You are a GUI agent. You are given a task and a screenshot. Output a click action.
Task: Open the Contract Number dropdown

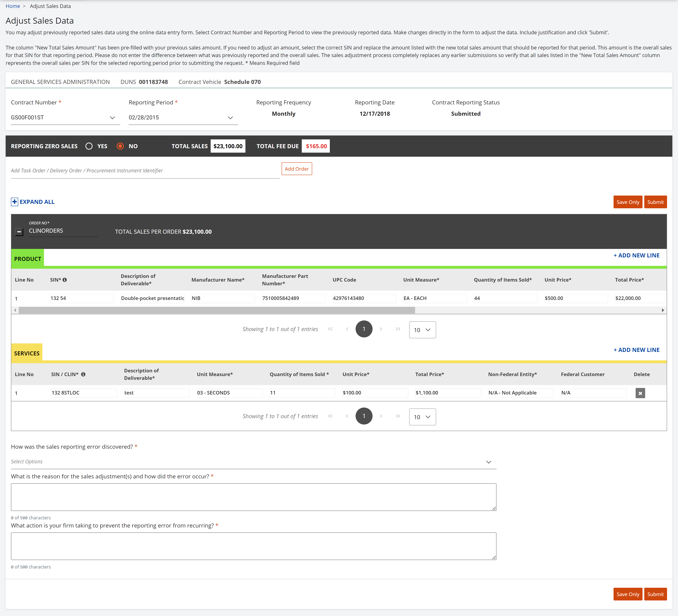coord(65,118)
